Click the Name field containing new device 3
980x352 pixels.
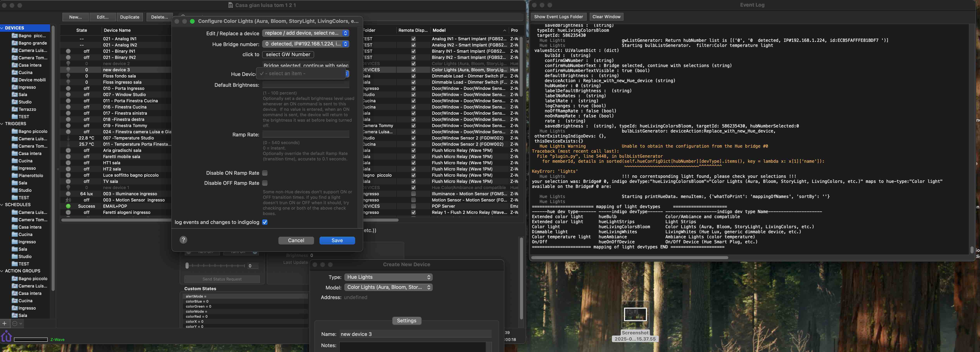[415, 334]
